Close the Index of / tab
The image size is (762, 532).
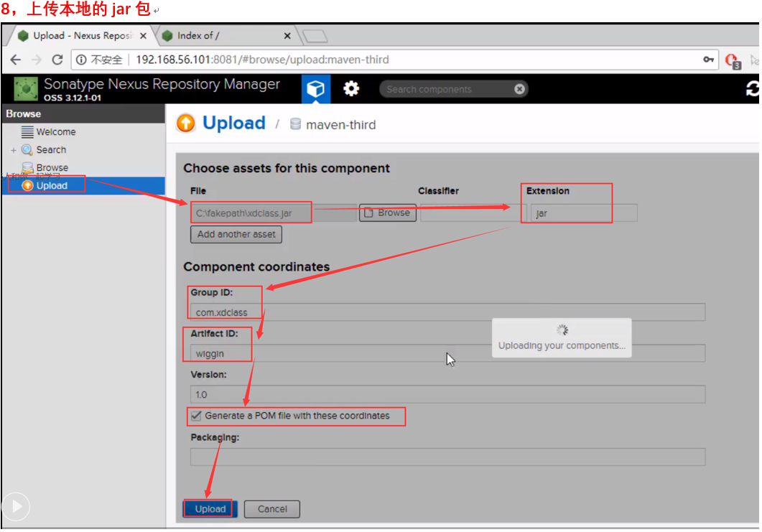pyautogui.click(x=287, y=35)
